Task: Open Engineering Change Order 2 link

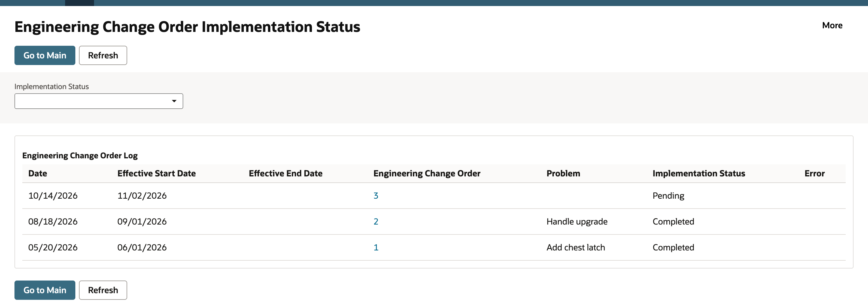Action: click(376, 222)
